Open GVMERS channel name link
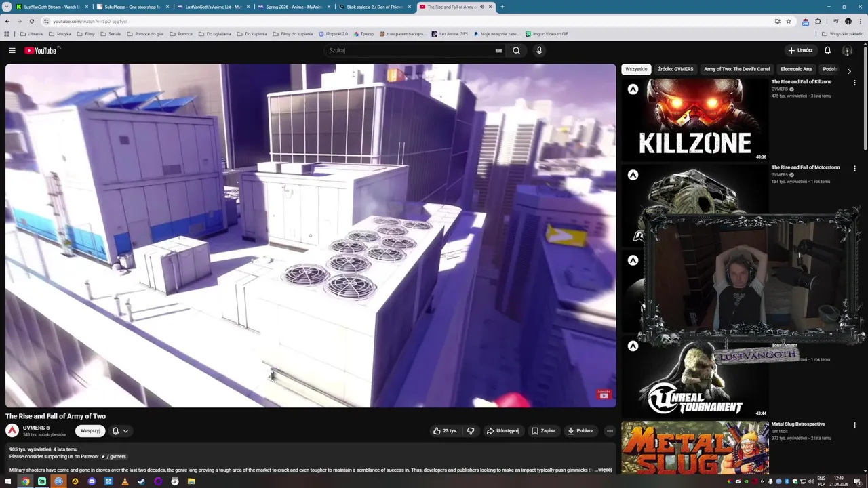The image size is (868, 488). click(x=33, y=428)
